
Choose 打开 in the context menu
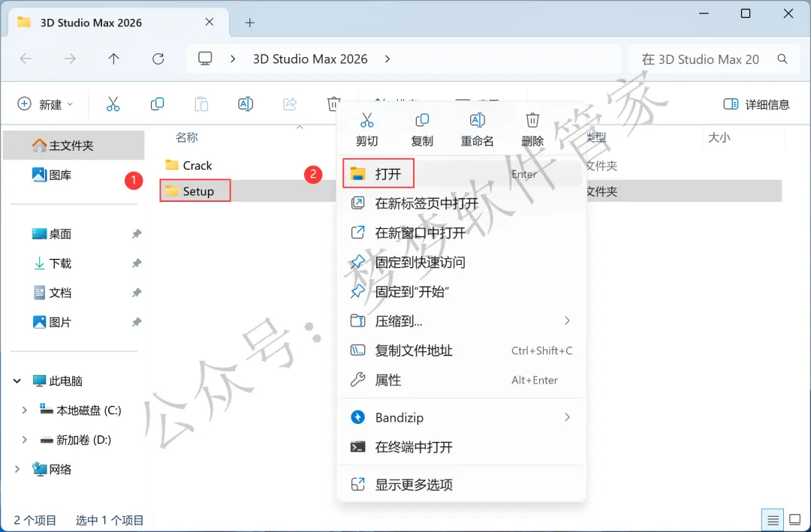(460, 174)
